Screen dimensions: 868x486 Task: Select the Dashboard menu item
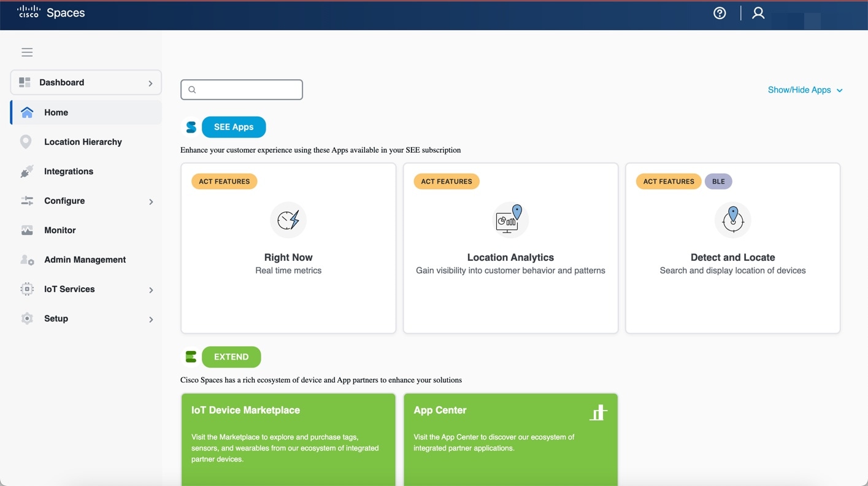point(86,82)
